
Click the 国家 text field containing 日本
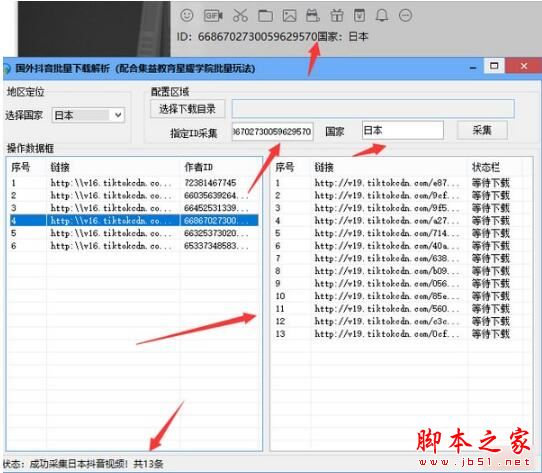[403, 130]
